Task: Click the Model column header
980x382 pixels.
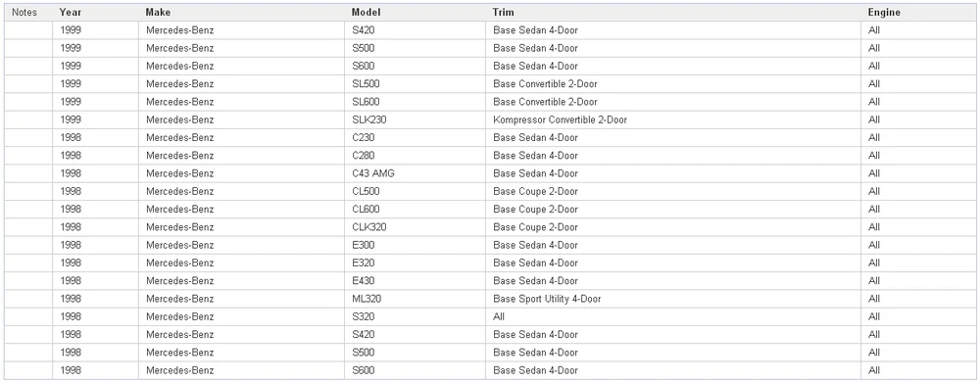Action: [x=415, y=13]
